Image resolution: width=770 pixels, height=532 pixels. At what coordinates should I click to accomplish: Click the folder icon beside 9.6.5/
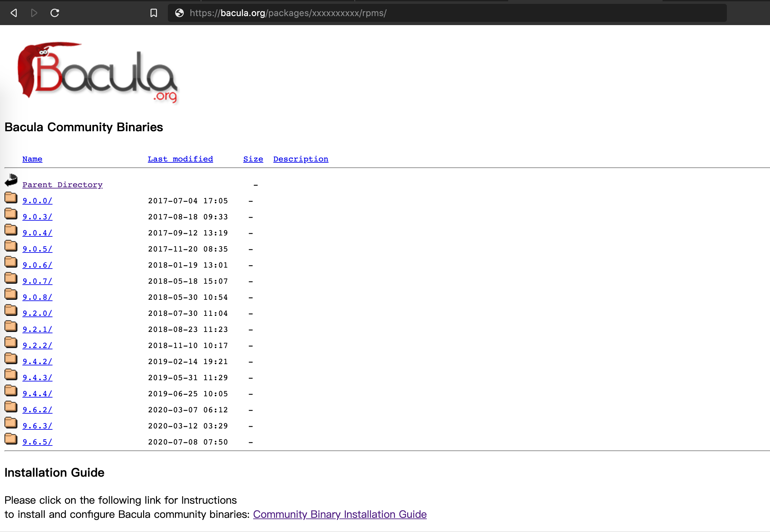(x=11, y=439)
